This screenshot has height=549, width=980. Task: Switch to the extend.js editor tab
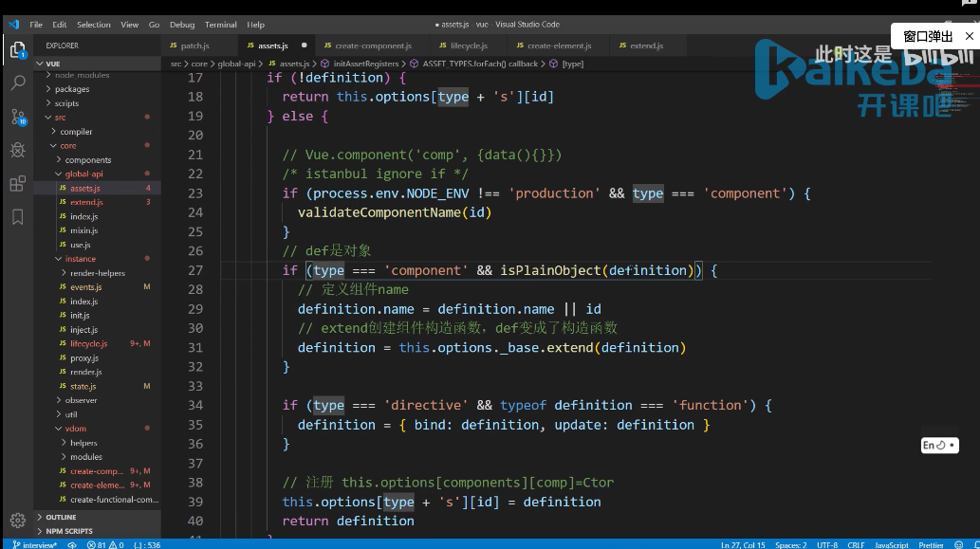(x=647, y=46)
